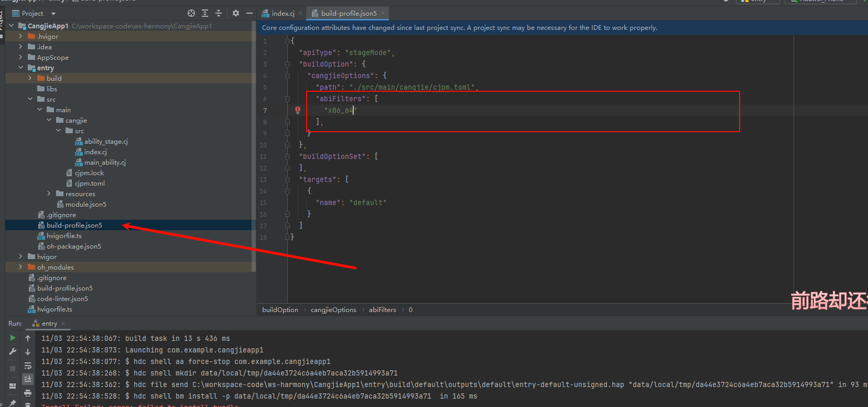Hide the Project tool window
The height and width of the screenshot is (407, 868).
click(249, 13)
